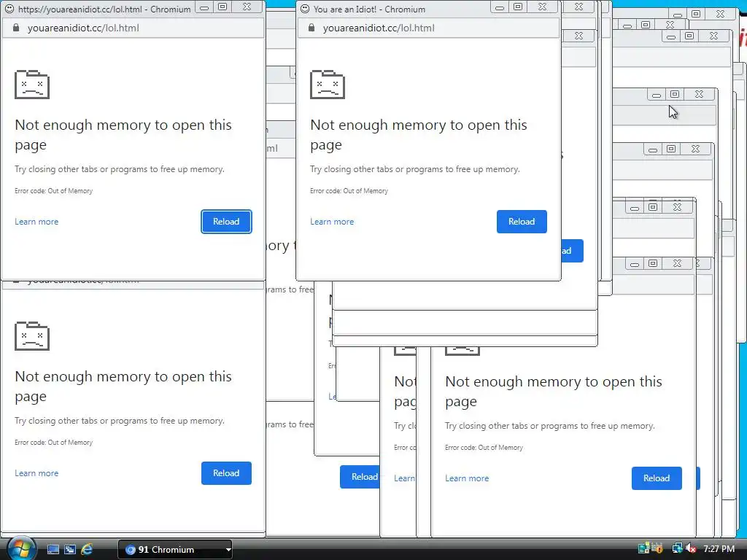Click Reload in the 'https://youareanidiot.cc/lol.html - Chromium' window
This screenshot has width=747, height=560.
coord(226,222)
